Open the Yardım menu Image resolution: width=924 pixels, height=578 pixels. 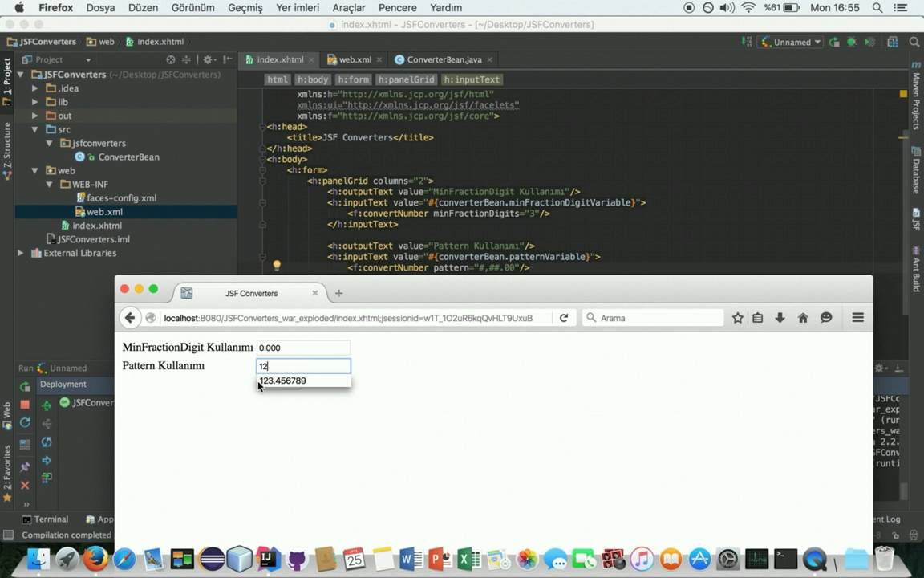point(445,8)
